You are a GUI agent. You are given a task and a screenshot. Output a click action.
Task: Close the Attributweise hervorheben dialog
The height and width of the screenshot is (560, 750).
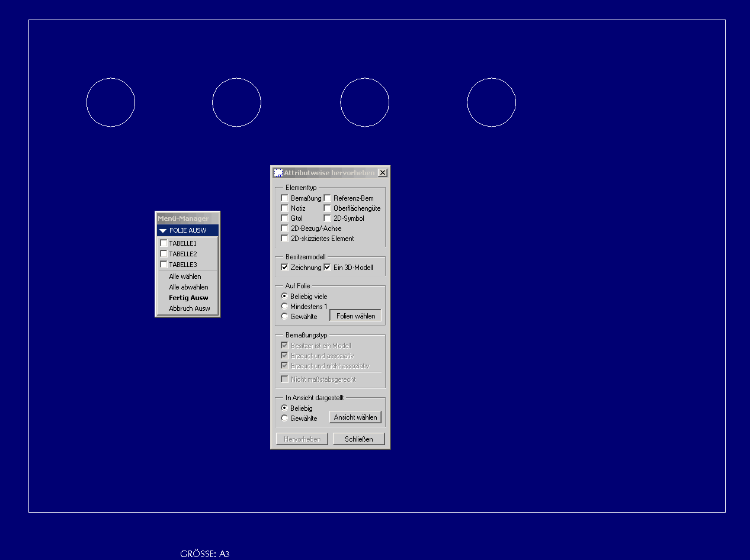(x=382, y=173)
